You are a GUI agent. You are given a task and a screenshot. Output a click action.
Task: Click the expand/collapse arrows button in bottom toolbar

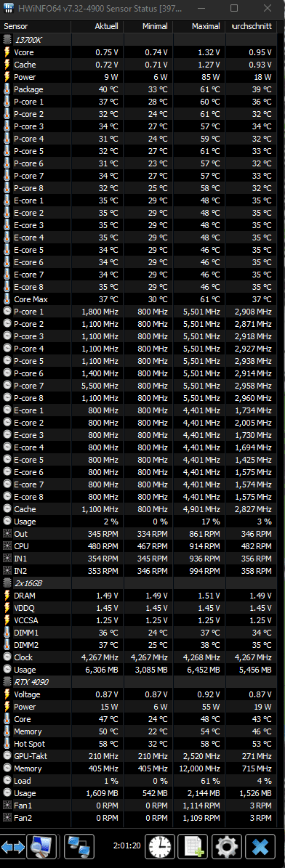click(x=13, y=847)
